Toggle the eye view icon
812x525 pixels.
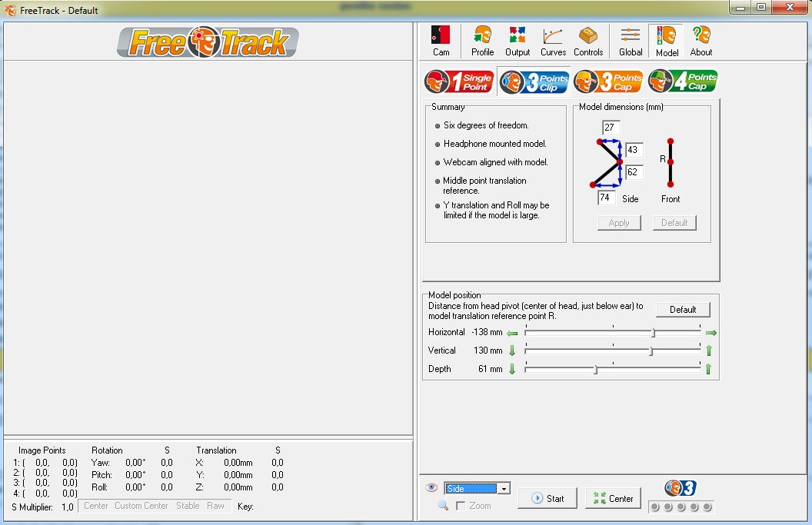pyautogui.click(x=431, y=488)
